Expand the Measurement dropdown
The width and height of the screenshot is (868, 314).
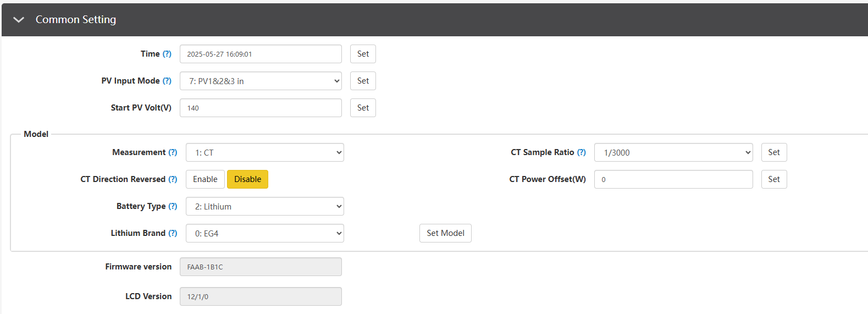[x=264, y=152]
